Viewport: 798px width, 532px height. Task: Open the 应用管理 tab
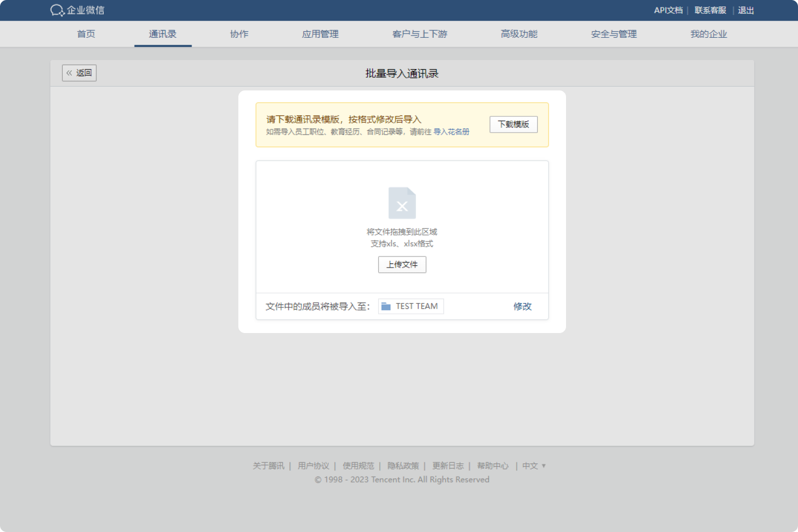point(320,34)
